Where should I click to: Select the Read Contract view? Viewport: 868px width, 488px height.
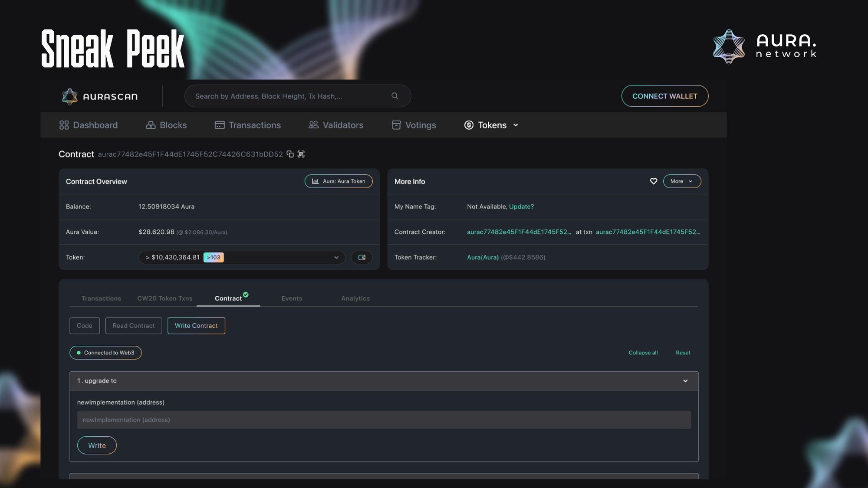click(x=133, y=326)
